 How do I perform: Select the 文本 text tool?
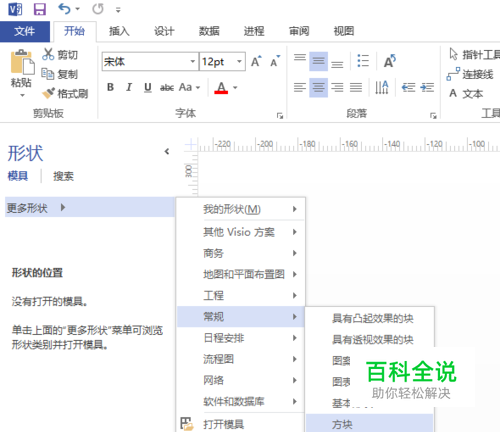466,93
